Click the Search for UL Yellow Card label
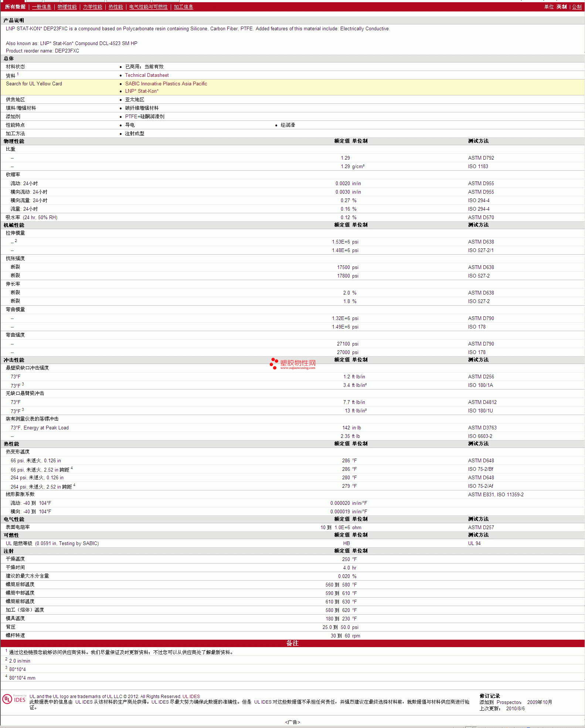Image resolution: width=585 pixels, height=728 pixels. pos(34,84)
